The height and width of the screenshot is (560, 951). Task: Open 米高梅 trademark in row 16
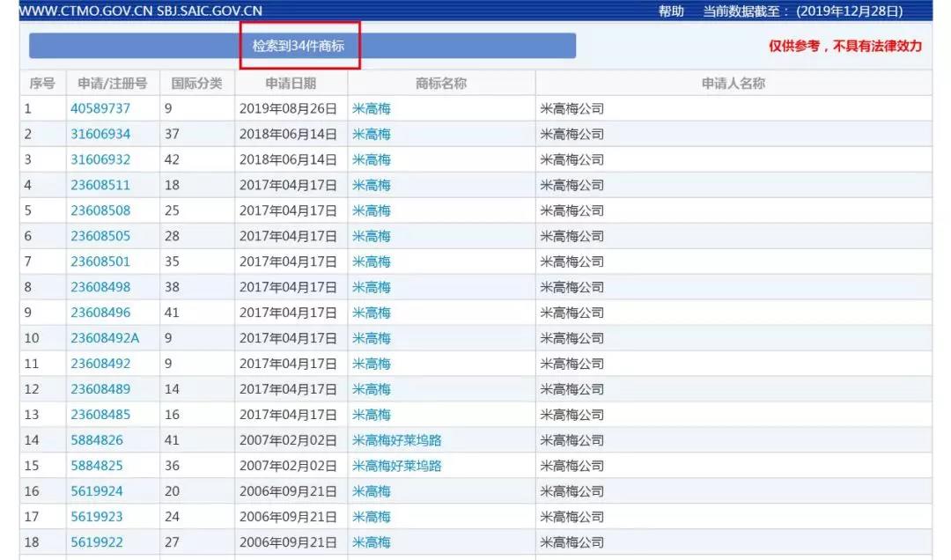point(372,490)
